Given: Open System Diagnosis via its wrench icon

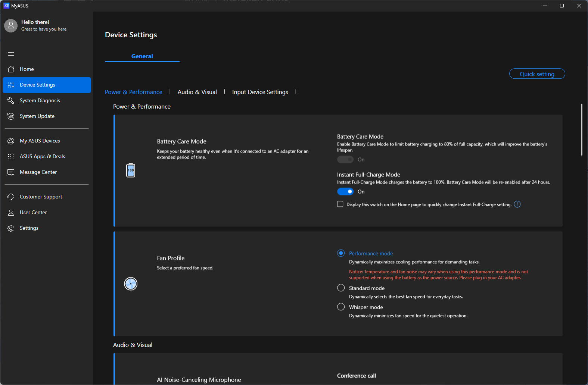Looking at the screenshot, I should point(11,101).
